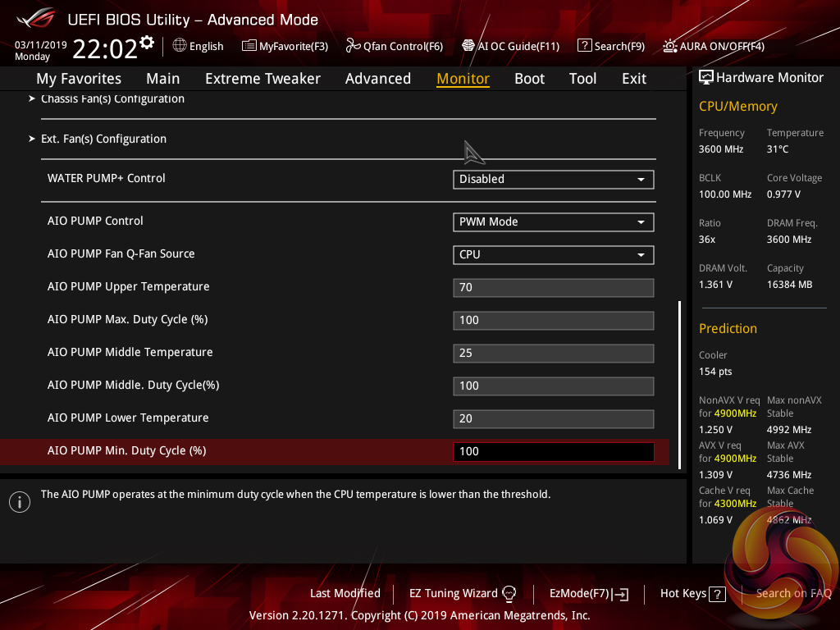This screenshot has width=840, height=630.
Task: Click the Cooler 154 pts value
Action: pos(715,372)
